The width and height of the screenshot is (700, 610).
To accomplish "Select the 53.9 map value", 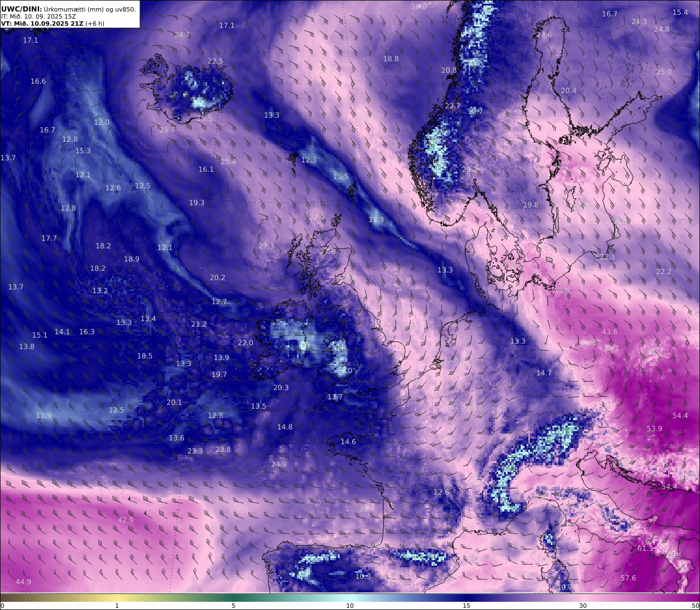I will coord(655,428).
